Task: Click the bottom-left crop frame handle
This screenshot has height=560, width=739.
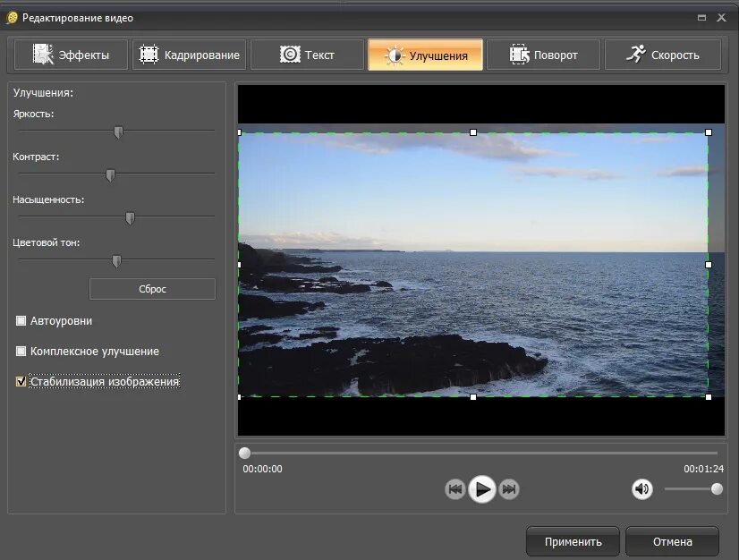Action: coord(240,397)
